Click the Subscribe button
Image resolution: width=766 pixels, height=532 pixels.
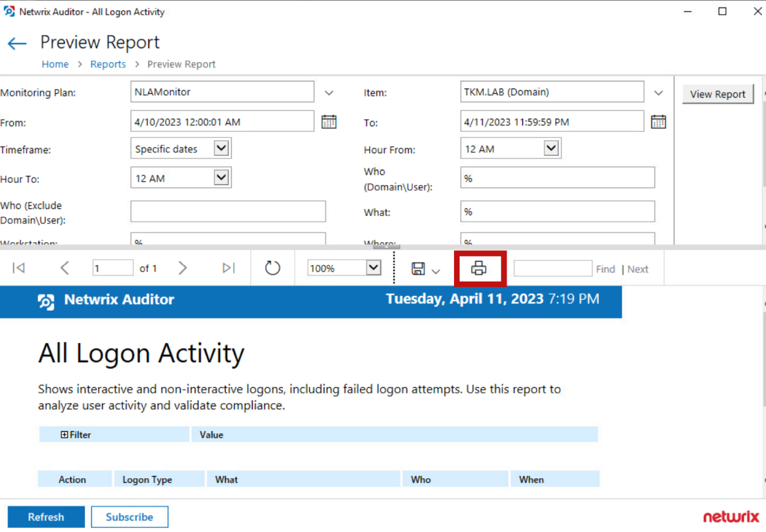[x=129, y=516]
